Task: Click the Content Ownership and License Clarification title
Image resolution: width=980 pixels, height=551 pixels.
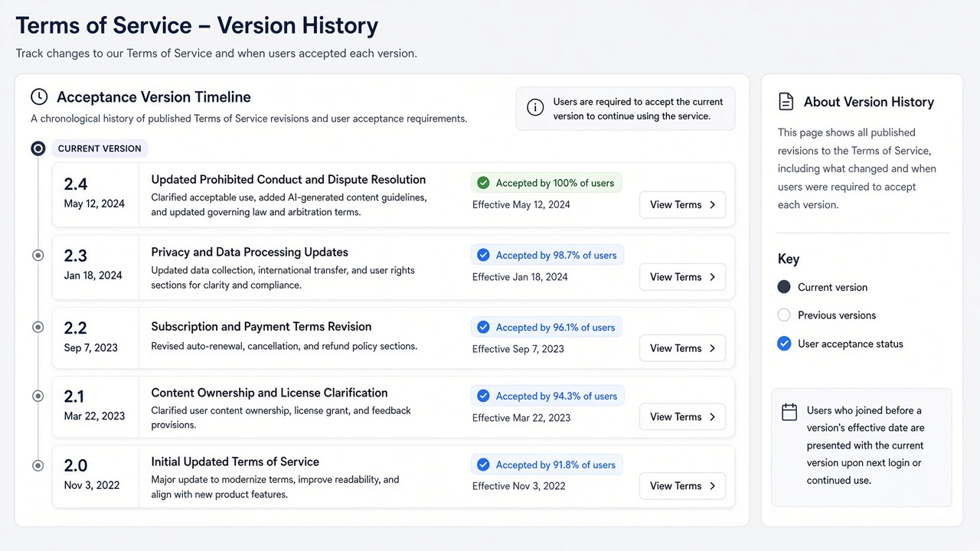Action: pos(269,393)
